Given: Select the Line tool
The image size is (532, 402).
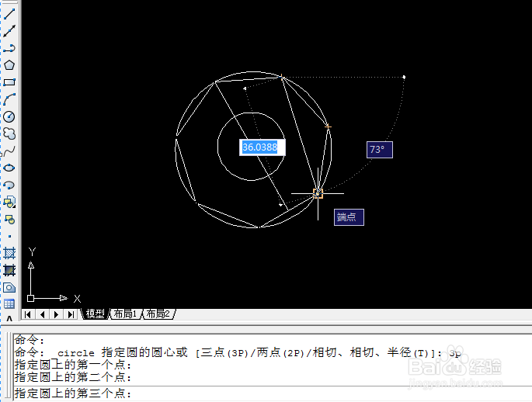Looking at the screenshot, I should (9, 13).
